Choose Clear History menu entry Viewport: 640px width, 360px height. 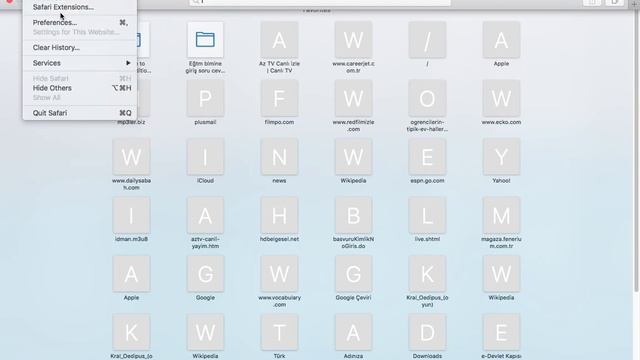pyautogui.click(x=80, y=47)
